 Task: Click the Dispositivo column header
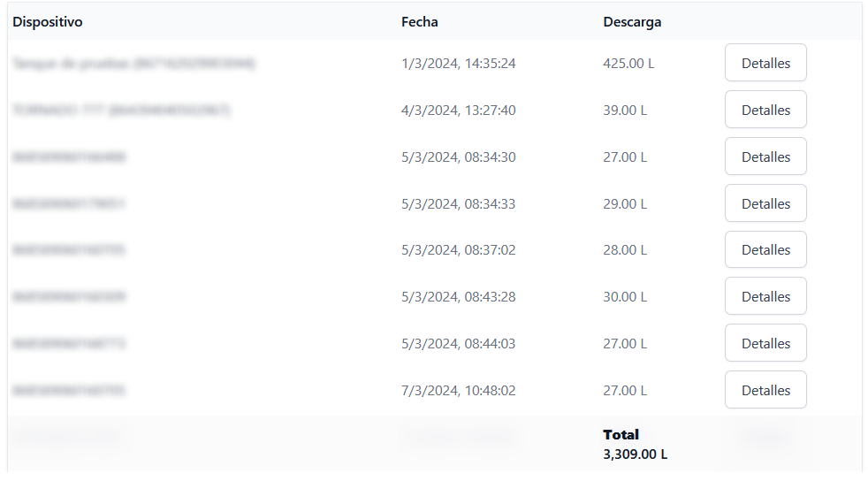pos(48,22)
